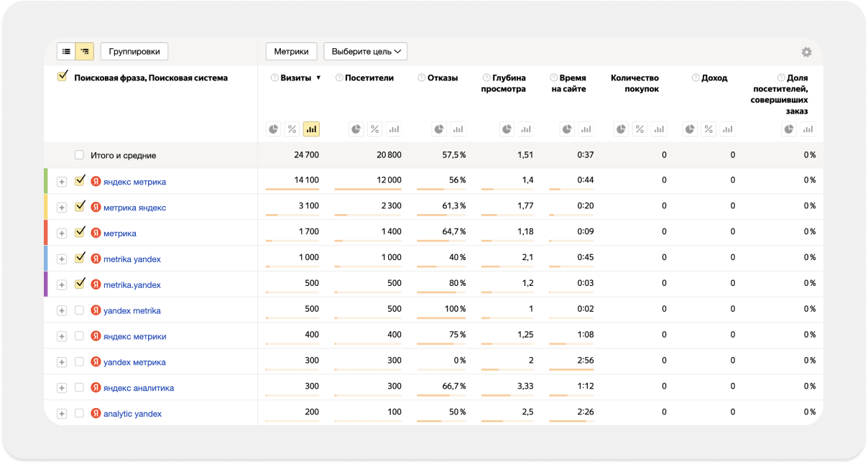Open the Группировки button

click(134, 52)
